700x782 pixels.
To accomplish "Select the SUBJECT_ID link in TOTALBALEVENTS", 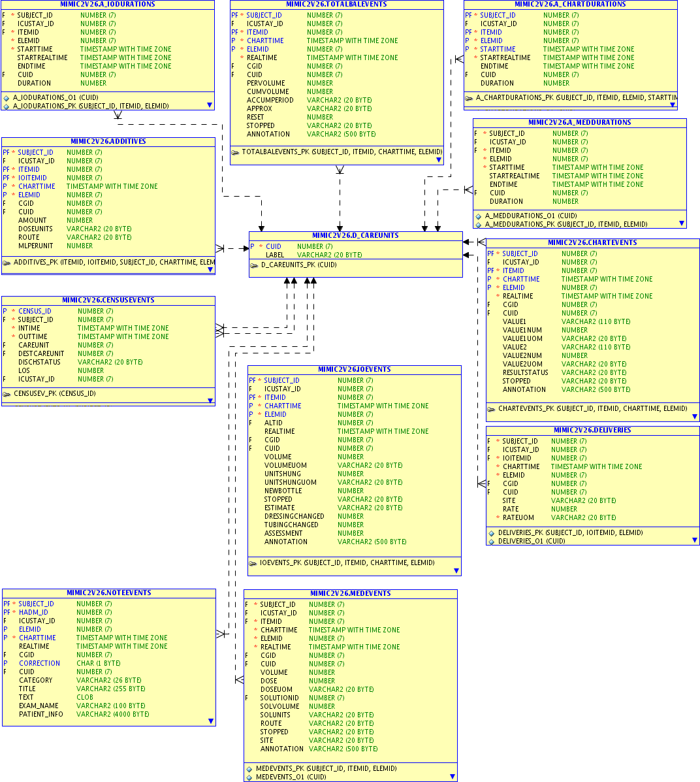I will point(264,14).
